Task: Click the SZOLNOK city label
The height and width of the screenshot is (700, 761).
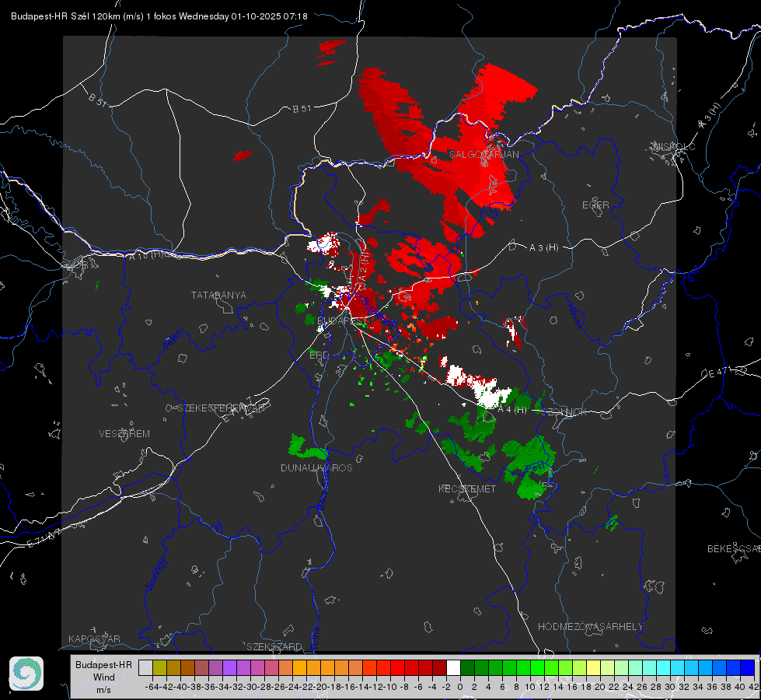Action: (564, 411)
